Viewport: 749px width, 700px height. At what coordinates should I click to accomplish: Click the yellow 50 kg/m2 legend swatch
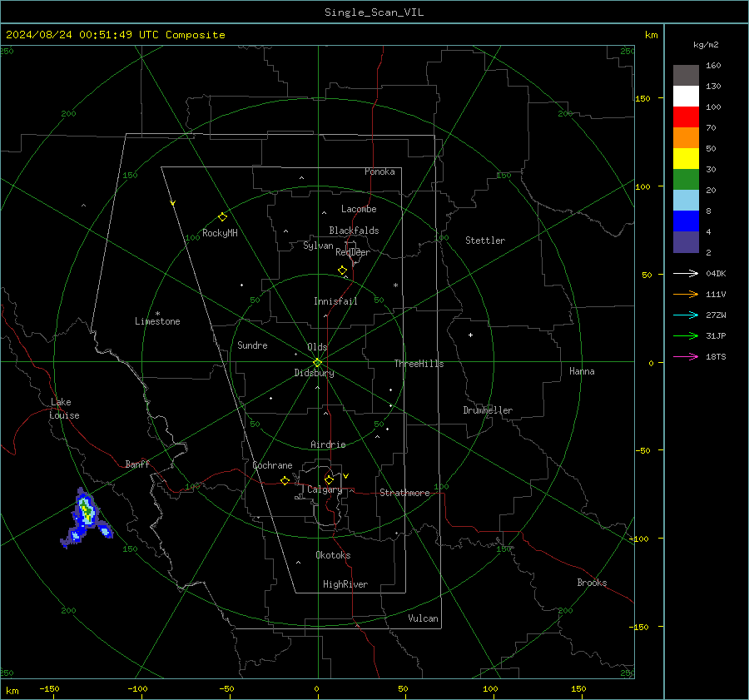click(x=686, y=159)
